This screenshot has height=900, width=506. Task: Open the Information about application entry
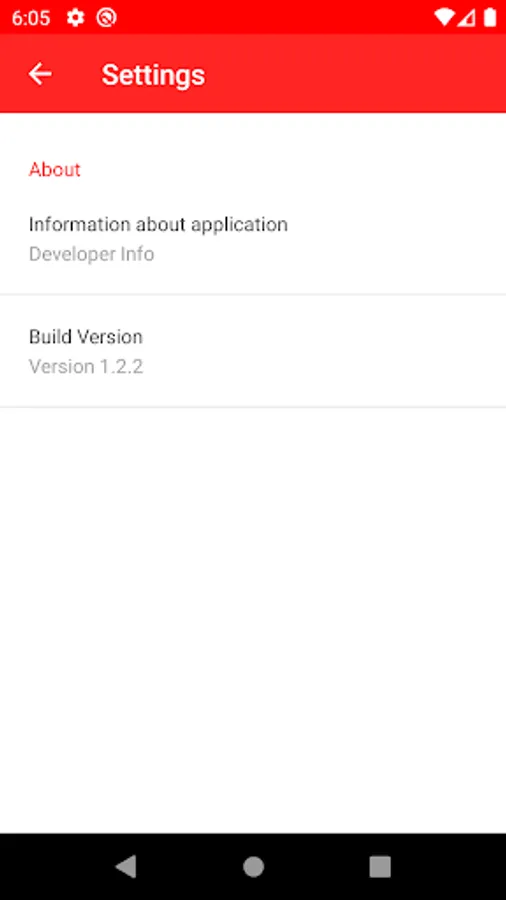point(253,238)
